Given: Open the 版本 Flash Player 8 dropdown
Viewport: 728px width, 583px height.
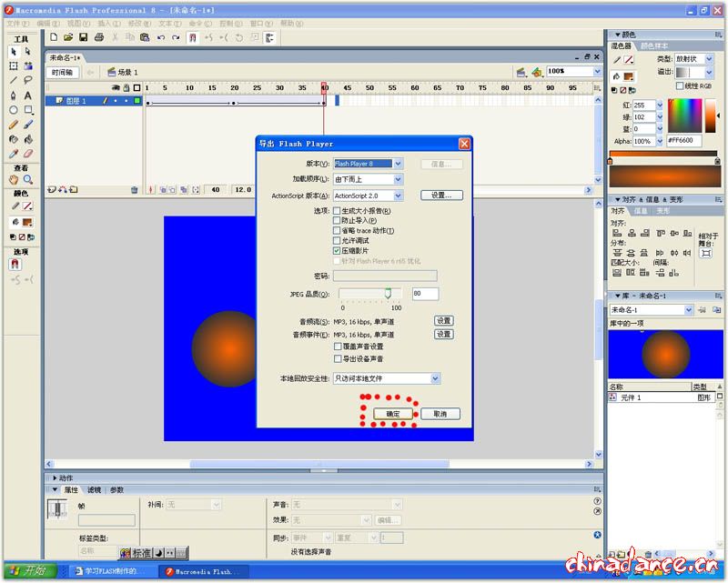Looking at the screenshot, I should tap(397, 164).
